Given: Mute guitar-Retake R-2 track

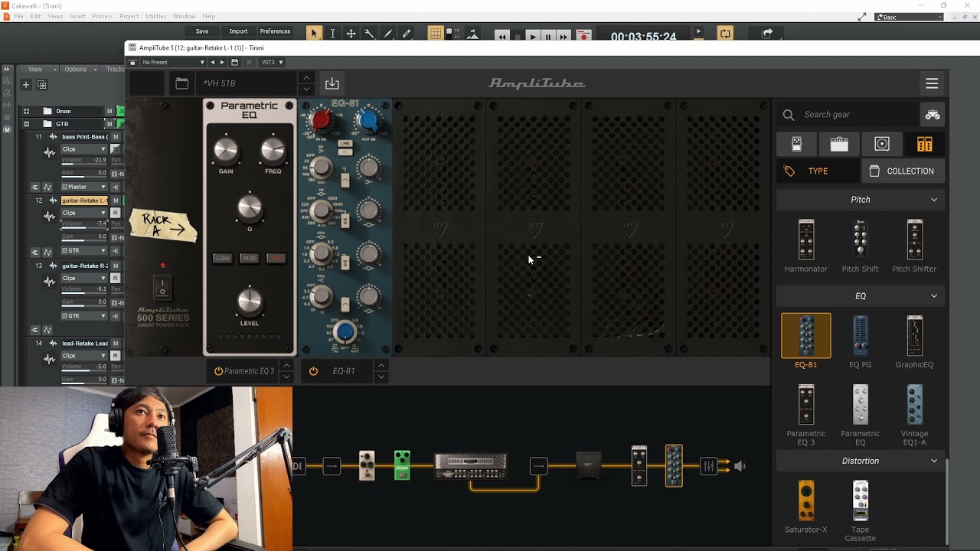Looking at the screenshot, I should [x=116, y=266].
